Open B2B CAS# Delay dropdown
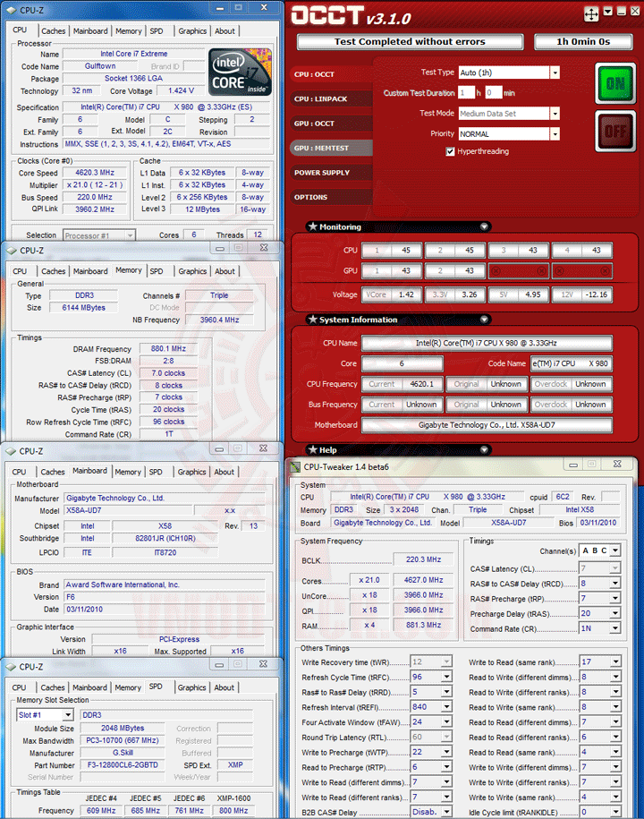The width and height of the screenshot is (644, 819). tap(446, 812)
